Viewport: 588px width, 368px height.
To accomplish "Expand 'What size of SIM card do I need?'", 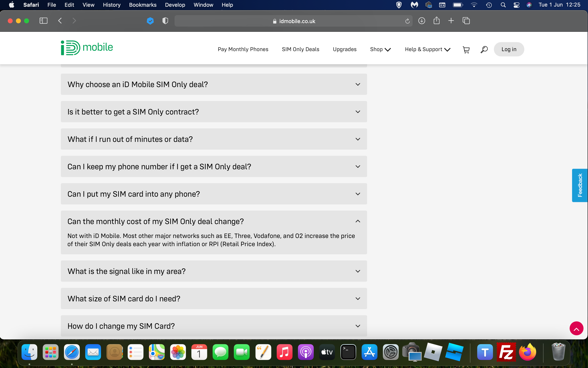I will pos(214,298).
